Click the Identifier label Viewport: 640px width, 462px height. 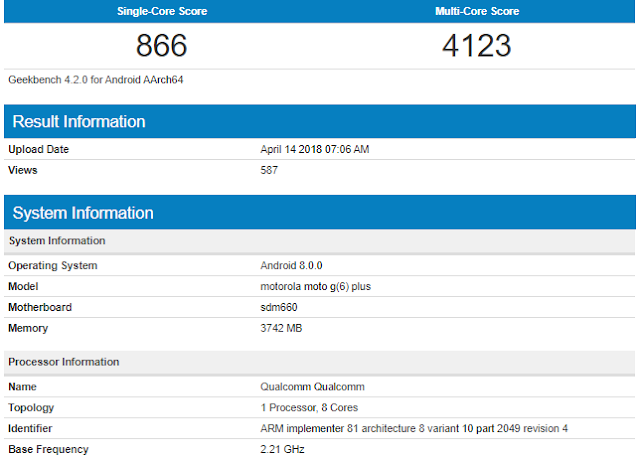(x=30, y=429)
